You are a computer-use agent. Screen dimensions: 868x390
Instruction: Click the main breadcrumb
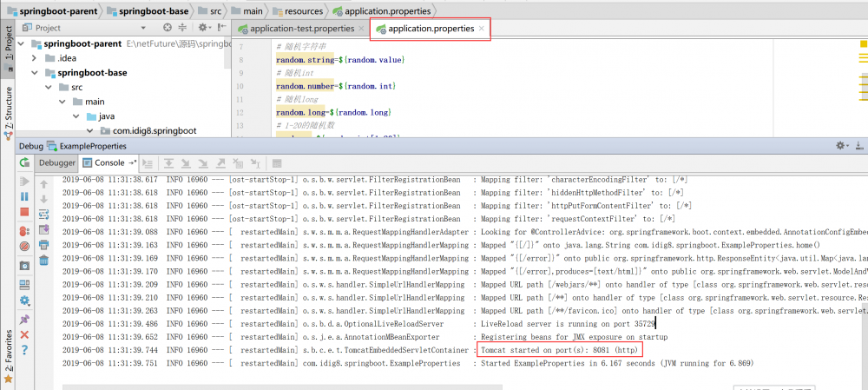point(247,10)
